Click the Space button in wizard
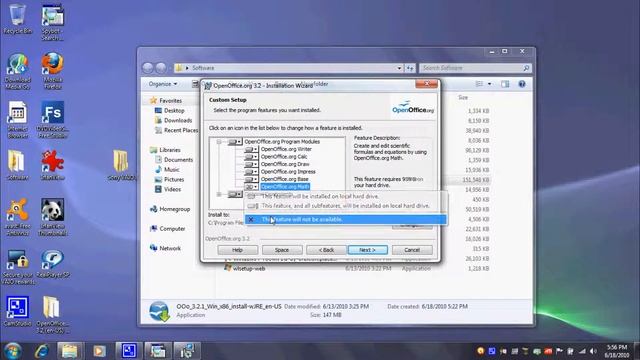 (x=282, y=250)
